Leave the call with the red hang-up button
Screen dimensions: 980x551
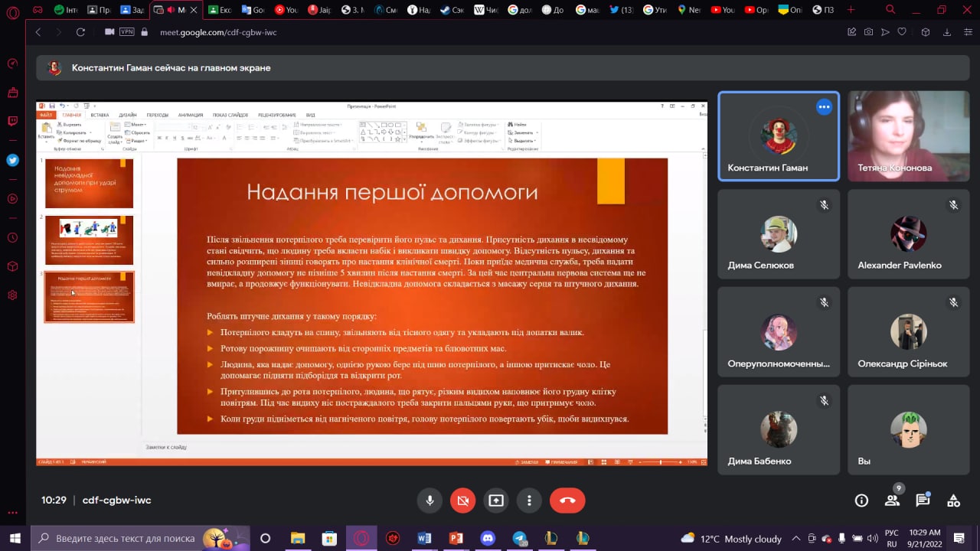tap(567, 500)
